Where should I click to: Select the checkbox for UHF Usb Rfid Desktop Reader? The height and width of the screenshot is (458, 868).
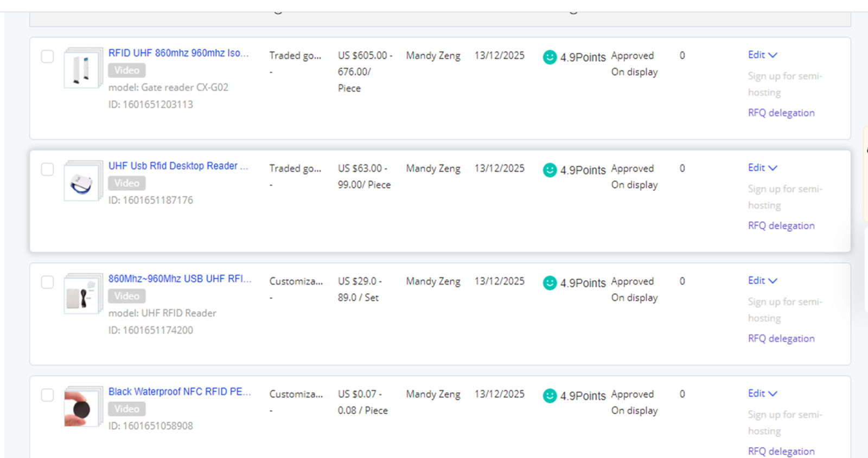point(47,169)
